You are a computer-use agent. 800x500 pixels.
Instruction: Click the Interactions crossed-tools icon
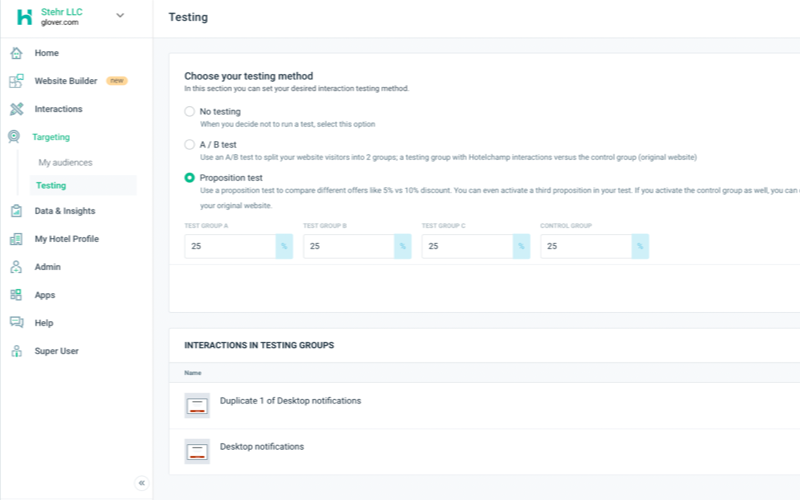coord(16,109)
